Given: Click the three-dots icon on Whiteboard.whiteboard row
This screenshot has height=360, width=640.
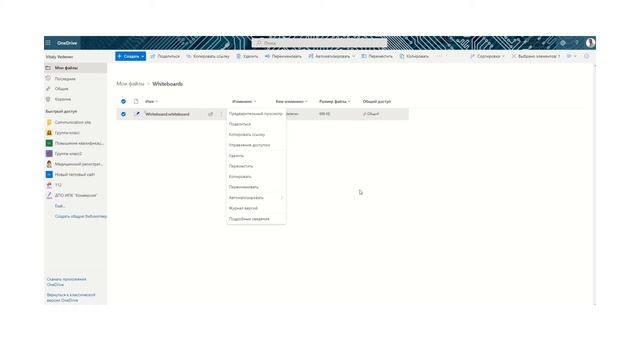Looking at the screenshot, I should 221,114.
